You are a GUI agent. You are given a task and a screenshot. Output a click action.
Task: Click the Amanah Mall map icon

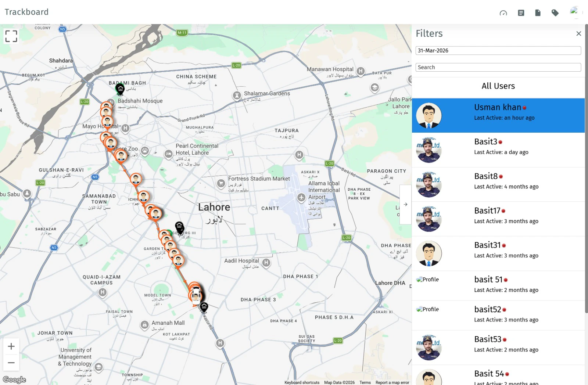click(144, 325)
